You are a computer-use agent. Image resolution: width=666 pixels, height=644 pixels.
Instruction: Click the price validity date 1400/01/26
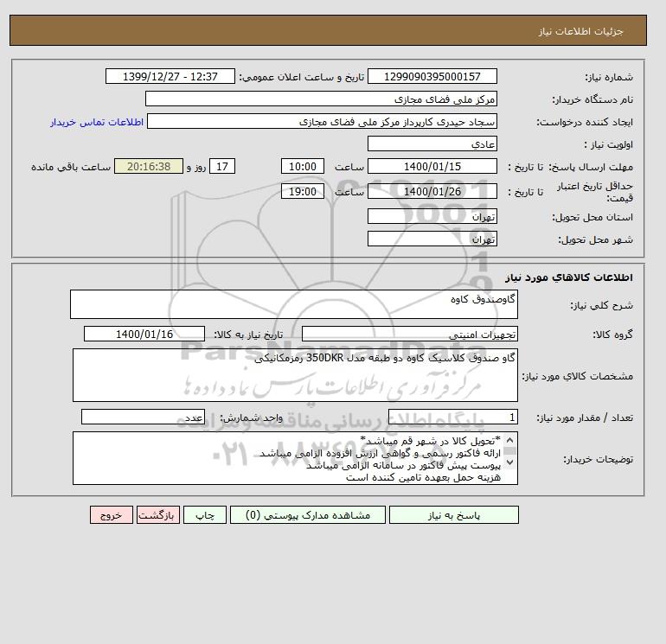[432, 191]
